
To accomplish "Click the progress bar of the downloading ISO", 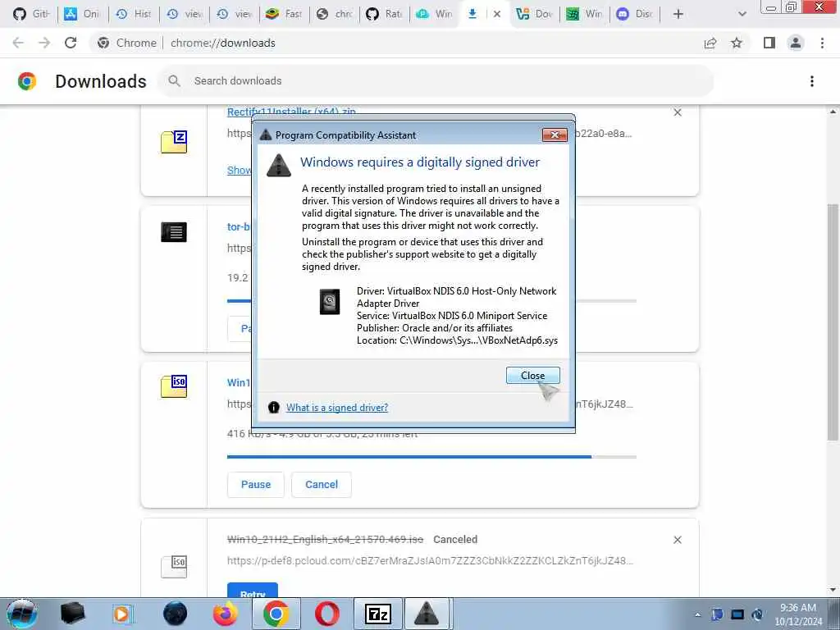I will 431,457.
